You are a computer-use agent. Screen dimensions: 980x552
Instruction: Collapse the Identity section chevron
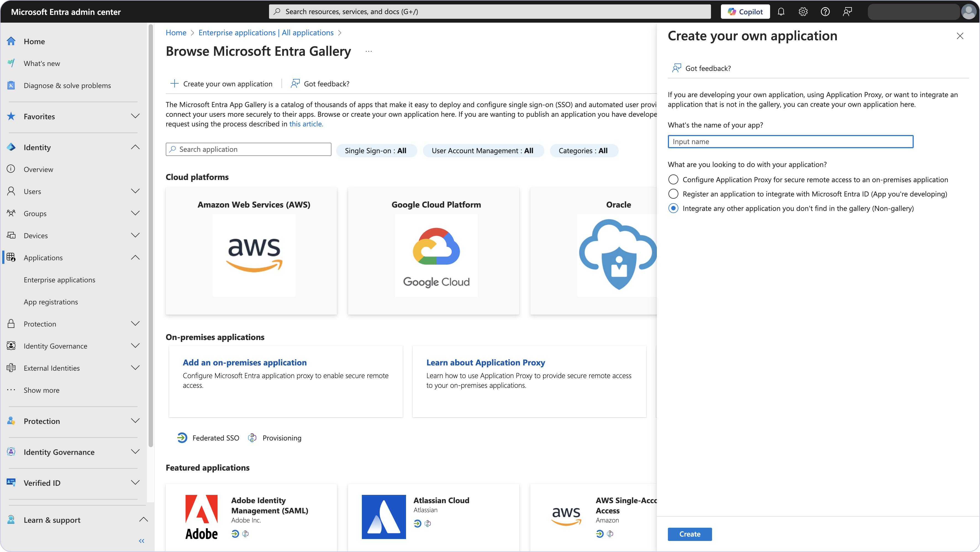[x=135, y=147]
